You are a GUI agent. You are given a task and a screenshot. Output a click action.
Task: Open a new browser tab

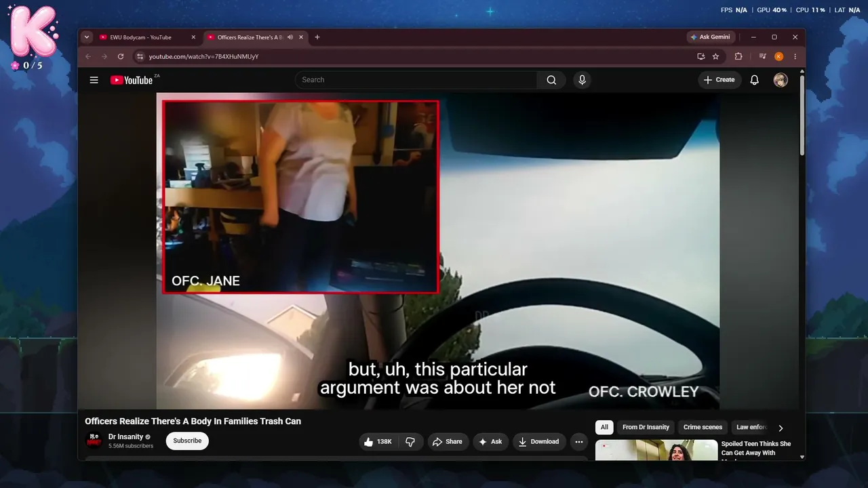pos(317,37)
